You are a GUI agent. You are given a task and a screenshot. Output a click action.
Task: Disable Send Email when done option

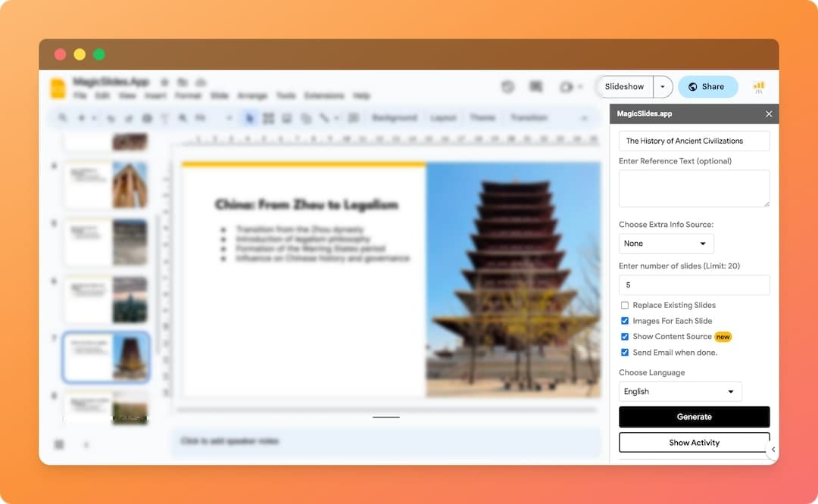[x=625, y=353]
